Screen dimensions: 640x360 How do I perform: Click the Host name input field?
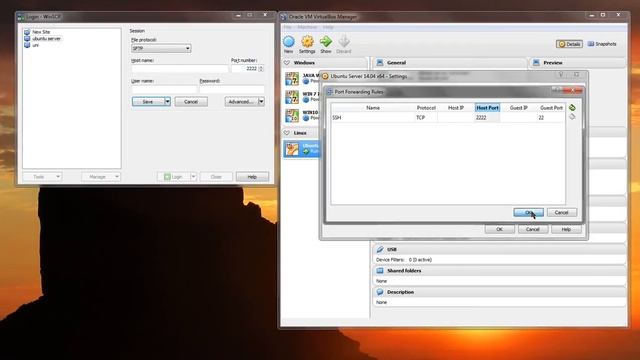[x=180, y=69]
